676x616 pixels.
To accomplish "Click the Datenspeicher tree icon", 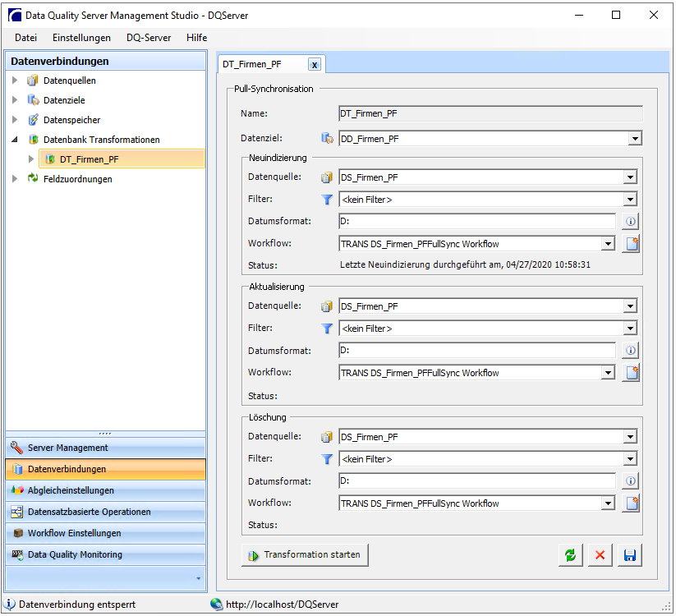I will 33,120.
